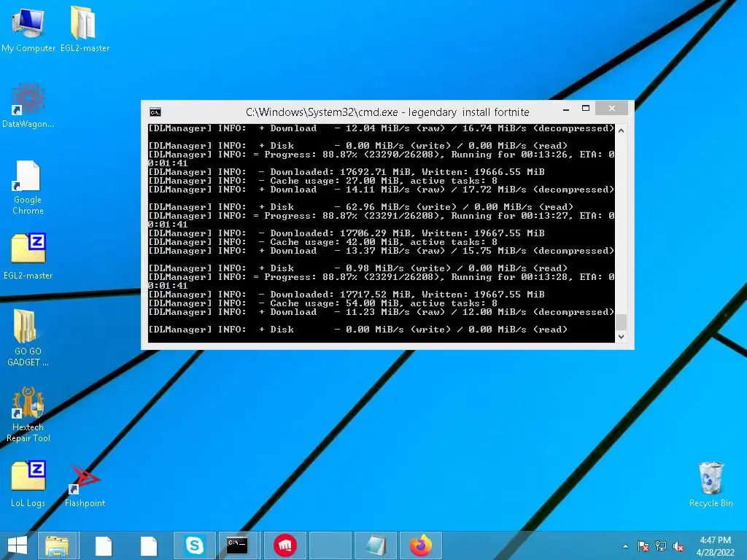Open the EGL2-master folder beside My Computer
This screenshot has height=560, width=747.
pos(85,28)
